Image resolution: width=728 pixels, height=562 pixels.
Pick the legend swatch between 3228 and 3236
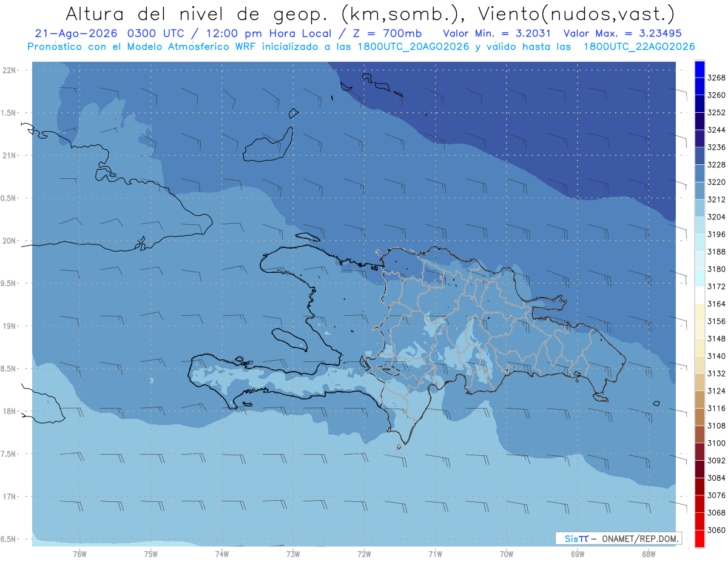pos(699,156)
